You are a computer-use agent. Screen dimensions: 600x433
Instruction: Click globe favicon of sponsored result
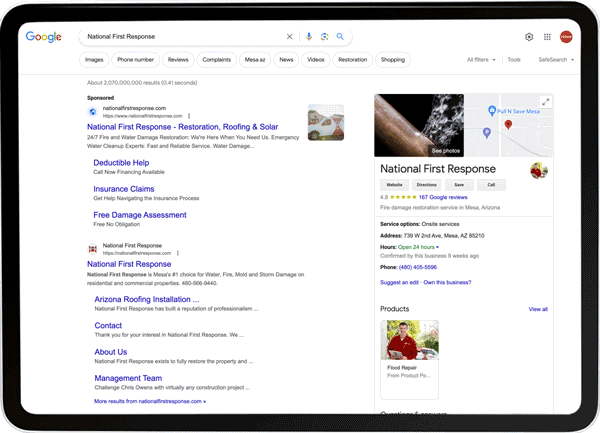[93, 112]
